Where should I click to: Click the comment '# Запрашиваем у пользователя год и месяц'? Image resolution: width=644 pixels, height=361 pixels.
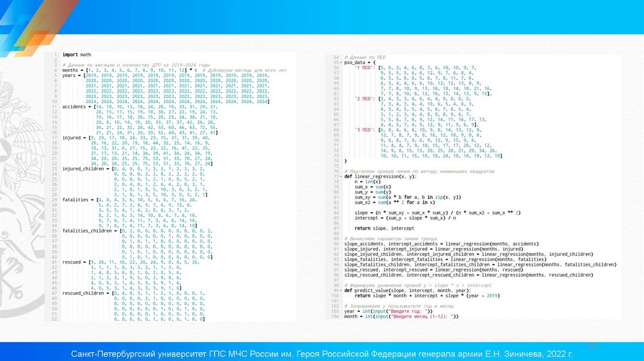(x=399, y=306)
